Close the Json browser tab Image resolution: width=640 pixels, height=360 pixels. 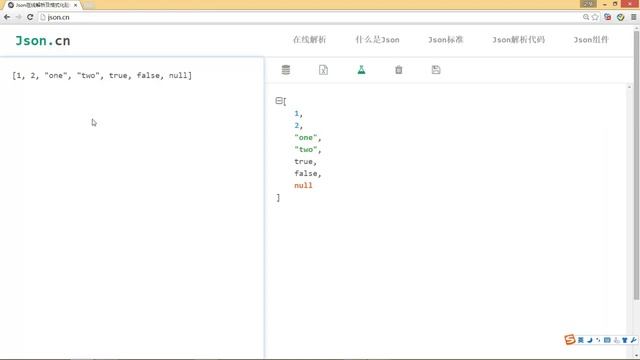(76, 5)
